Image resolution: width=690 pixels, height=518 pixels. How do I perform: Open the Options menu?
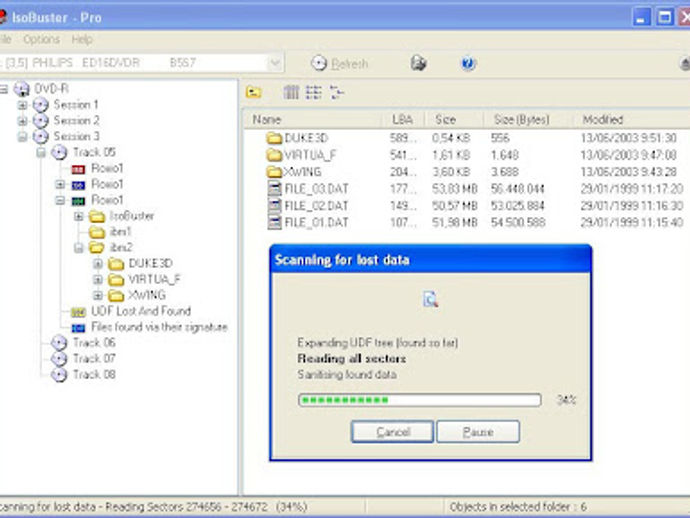41,40
